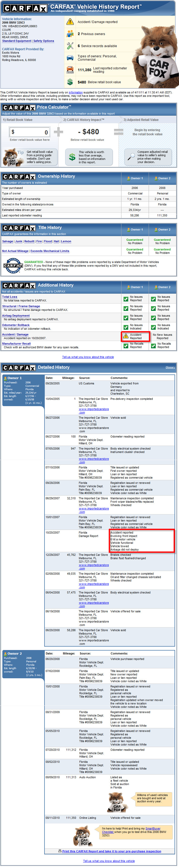The width and height of the screenshot is (179, 868).
Task: Click the printer icon beside Print this CARFAX Report
Action: [60, 851]
